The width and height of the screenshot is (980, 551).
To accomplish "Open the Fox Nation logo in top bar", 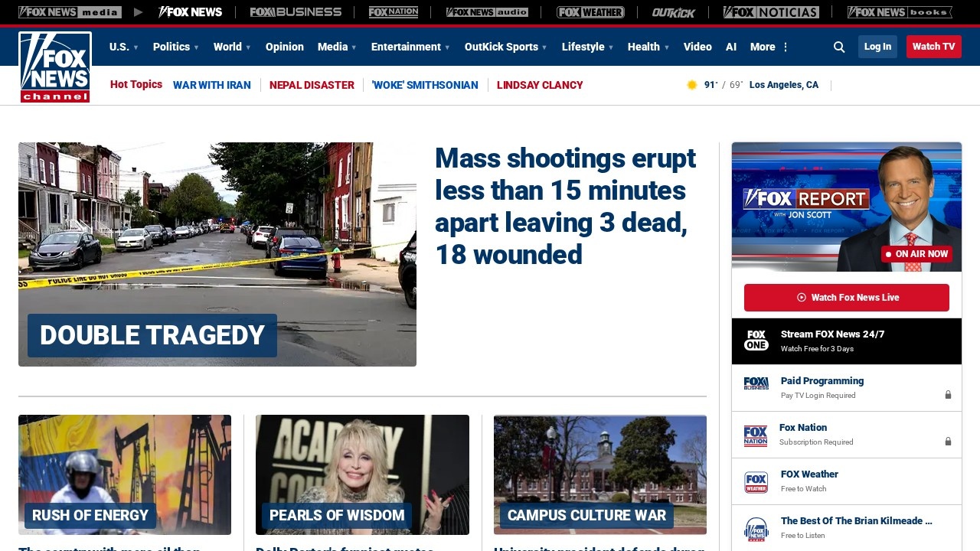I will click(x=394, y=12).
